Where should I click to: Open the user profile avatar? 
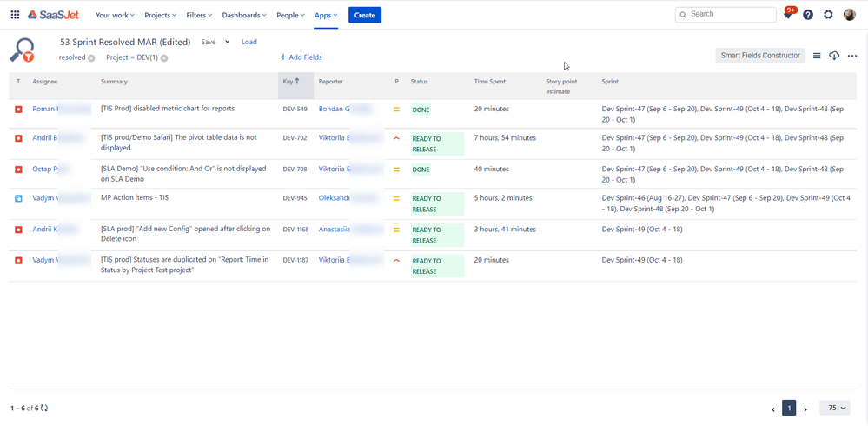pos(849,15)
